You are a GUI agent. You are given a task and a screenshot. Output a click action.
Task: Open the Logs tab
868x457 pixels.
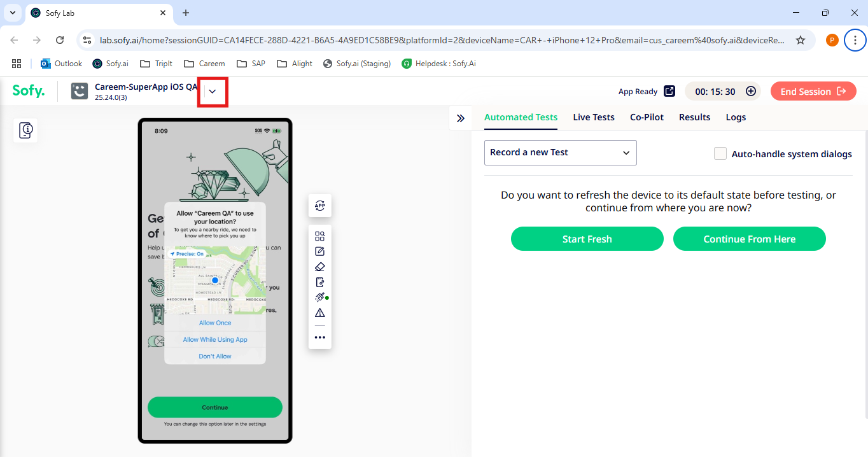pyautogui.click(x=736, y=117)
